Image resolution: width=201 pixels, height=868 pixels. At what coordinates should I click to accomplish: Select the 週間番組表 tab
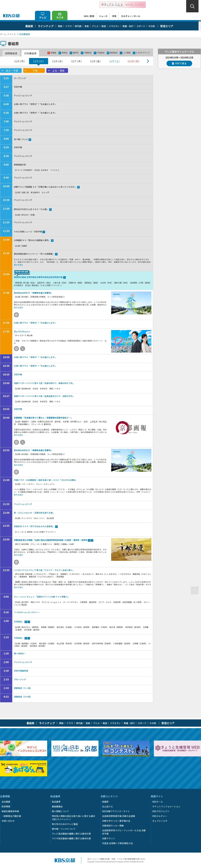click(11, 53)
